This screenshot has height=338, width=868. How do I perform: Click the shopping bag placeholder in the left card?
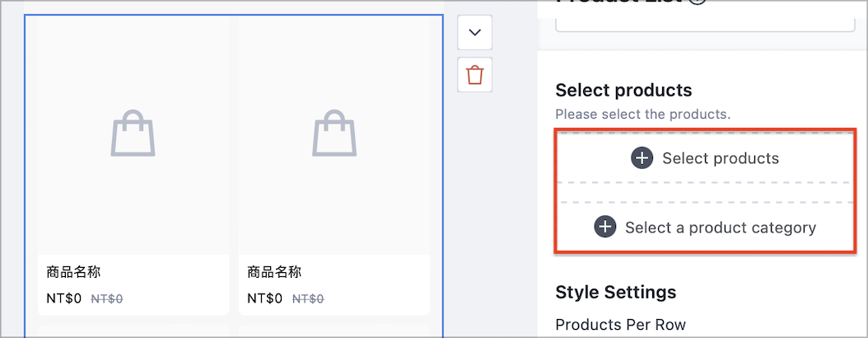tap(133, 133)
